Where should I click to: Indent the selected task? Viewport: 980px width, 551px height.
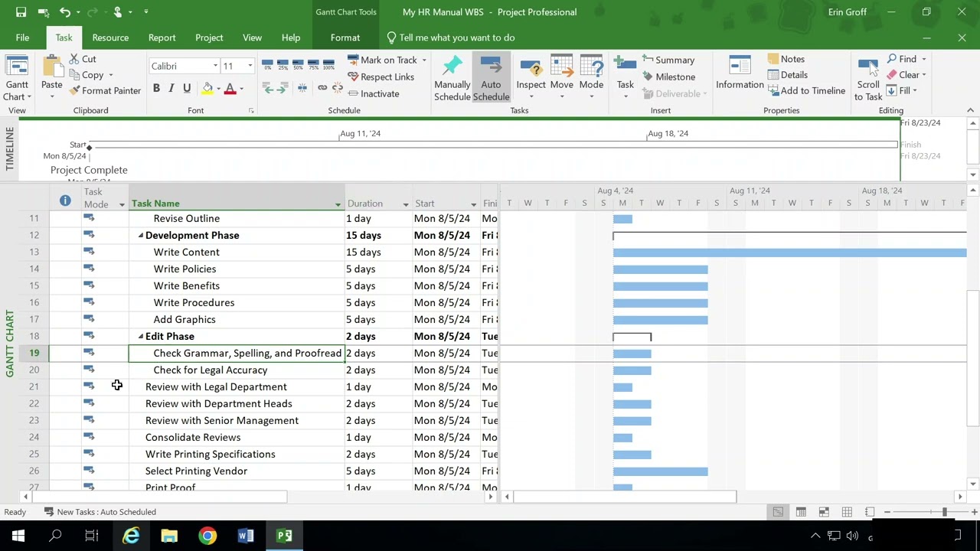[283, 89]
